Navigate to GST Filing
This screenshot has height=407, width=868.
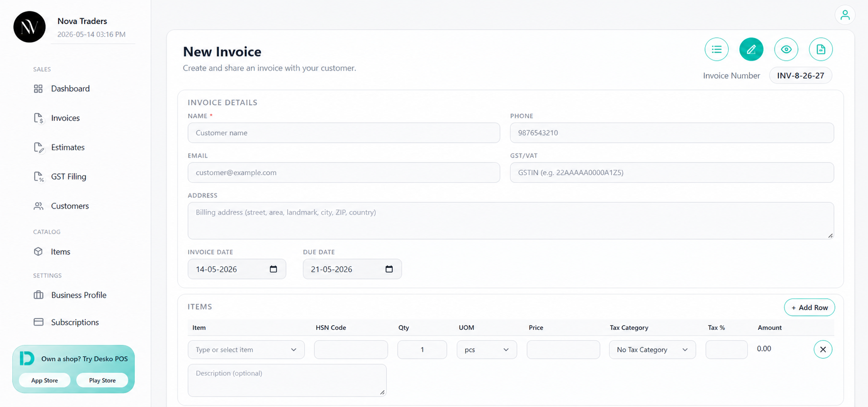click(x=69, y=177)
